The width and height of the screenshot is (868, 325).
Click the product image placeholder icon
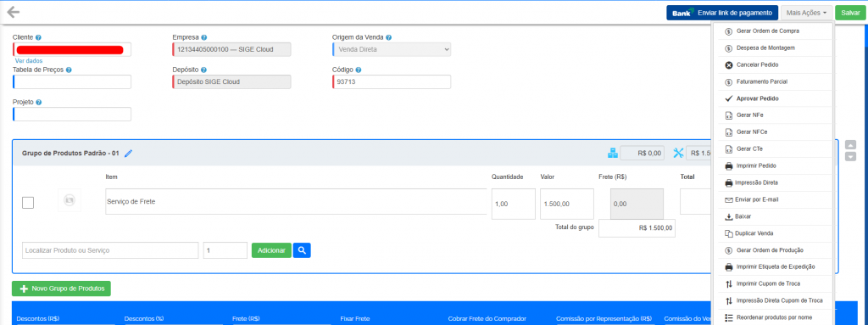pyautogui.click(x=70, y=200)
